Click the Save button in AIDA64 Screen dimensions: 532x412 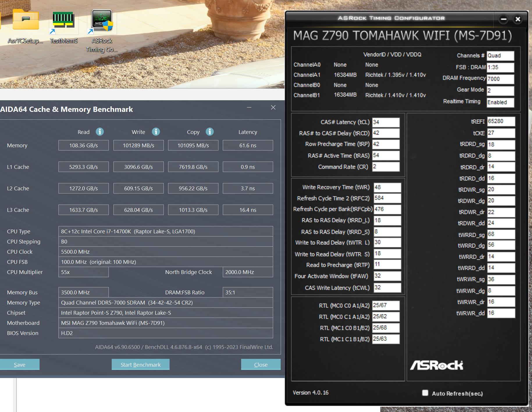[x=19, y=365]
